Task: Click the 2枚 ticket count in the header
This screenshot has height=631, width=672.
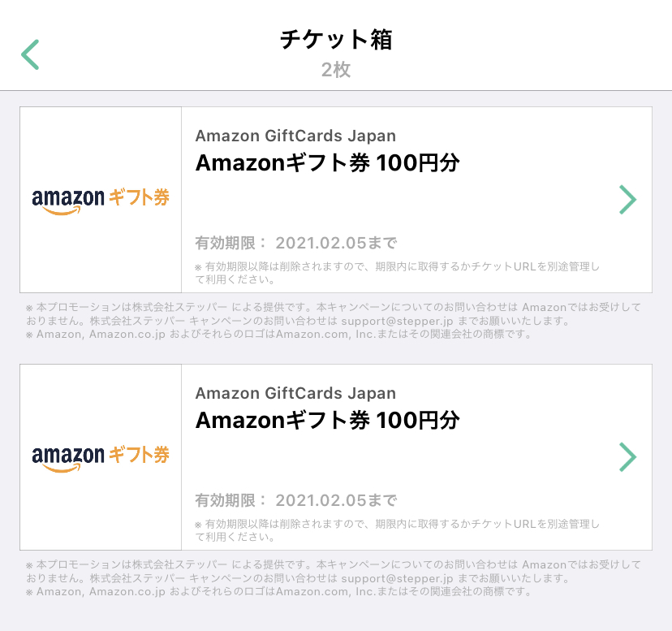Action: tap(336, 70)
